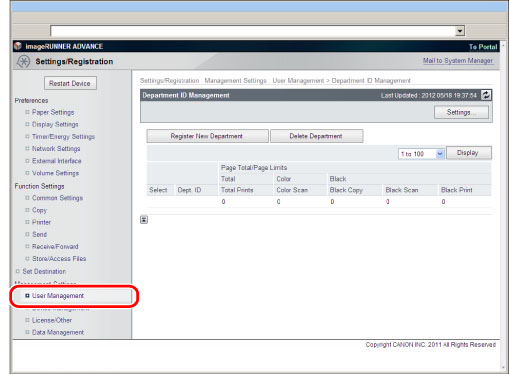Open User Management in the sidebar

click(x=58, y=296)
